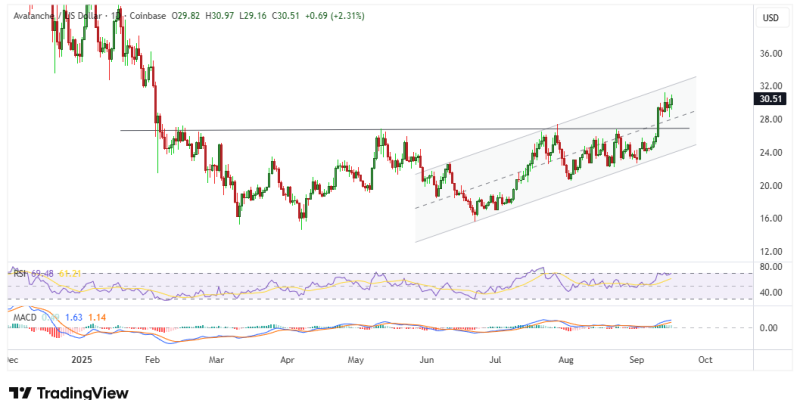
Task: Click the 32.00 price axis label
Action: point(770,86)
